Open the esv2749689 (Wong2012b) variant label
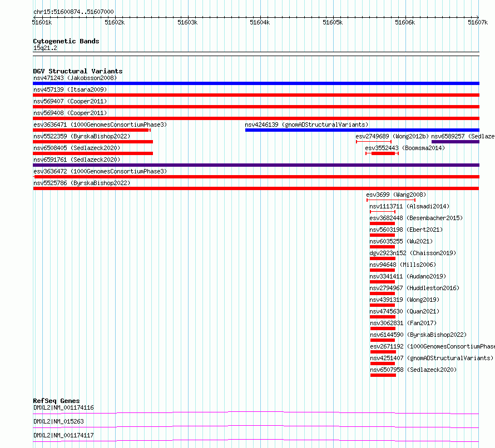Screen dimensions: 495x448 (x=392, y=136)
